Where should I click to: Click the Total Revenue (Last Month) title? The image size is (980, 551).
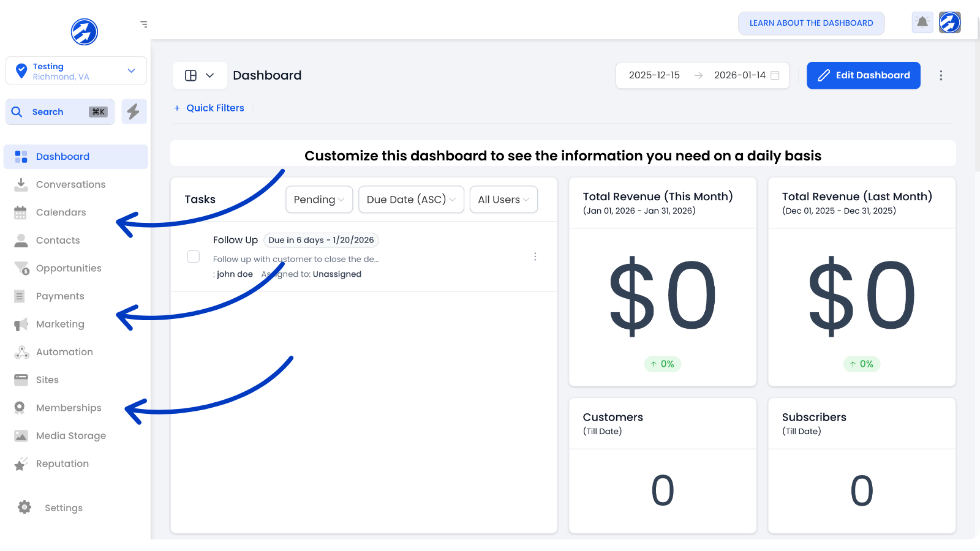(857, 197)
